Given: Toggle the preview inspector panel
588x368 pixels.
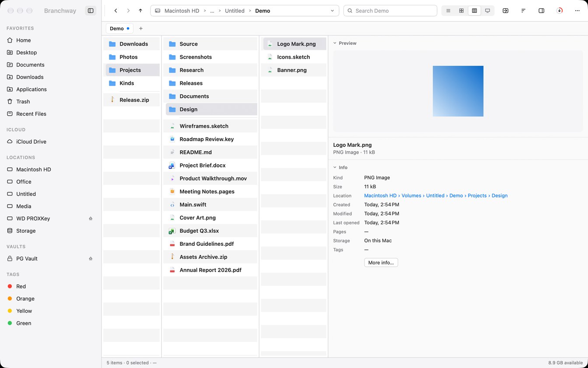Looking at the screenshot, I should [x=541, y=11].
